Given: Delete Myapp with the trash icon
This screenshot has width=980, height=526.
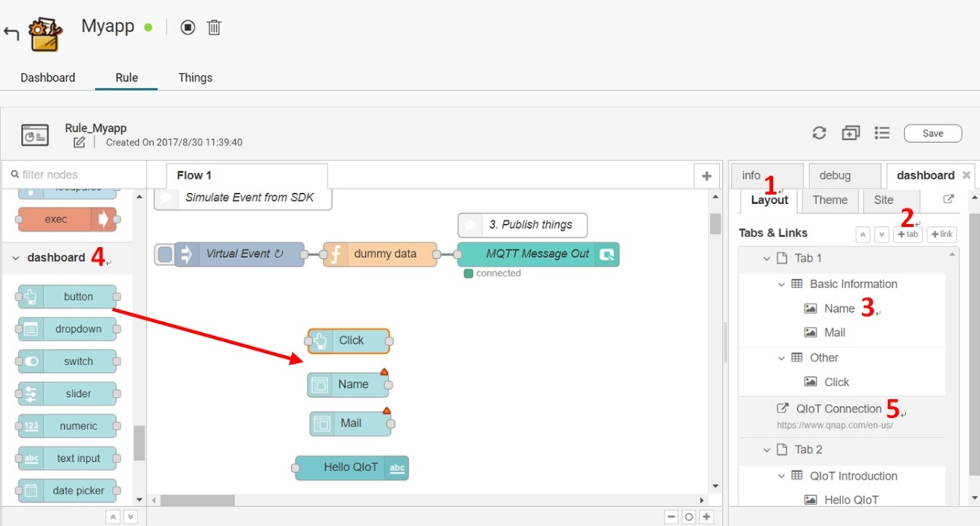Looking at the screenshot, I should point(215,28).
